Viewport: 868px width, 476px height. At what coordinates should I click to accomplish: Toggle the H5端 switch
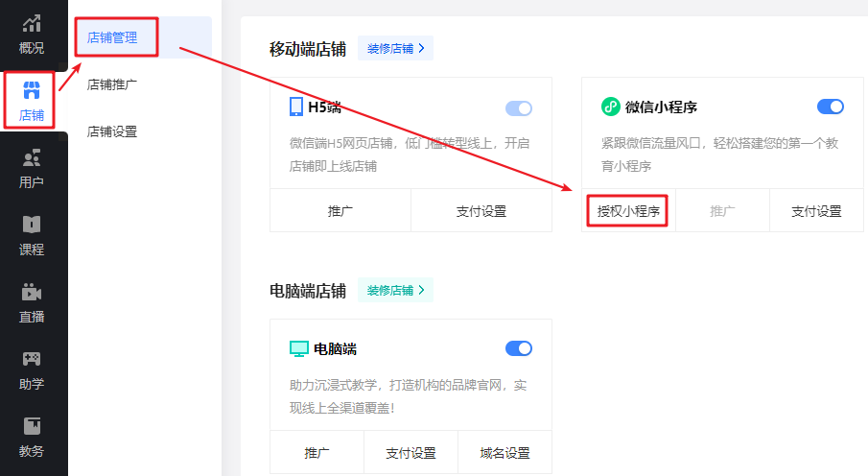(519, 108)
